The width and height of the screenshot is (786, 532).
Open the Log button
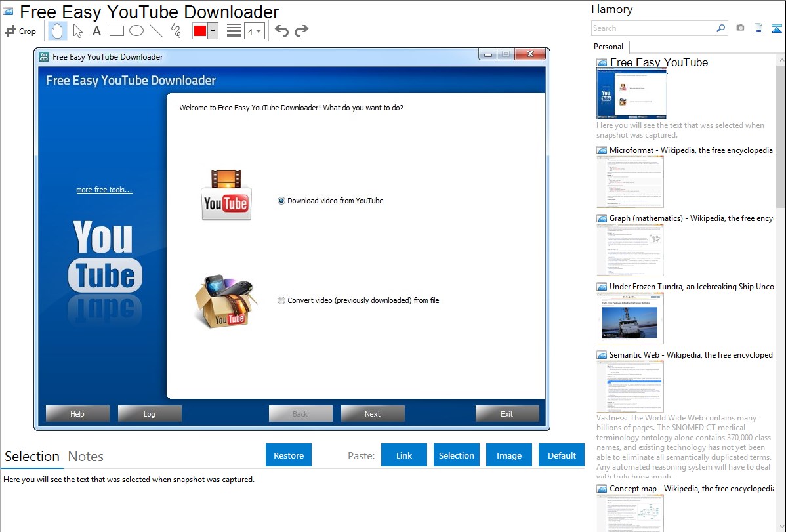click(x=150, y=414)
